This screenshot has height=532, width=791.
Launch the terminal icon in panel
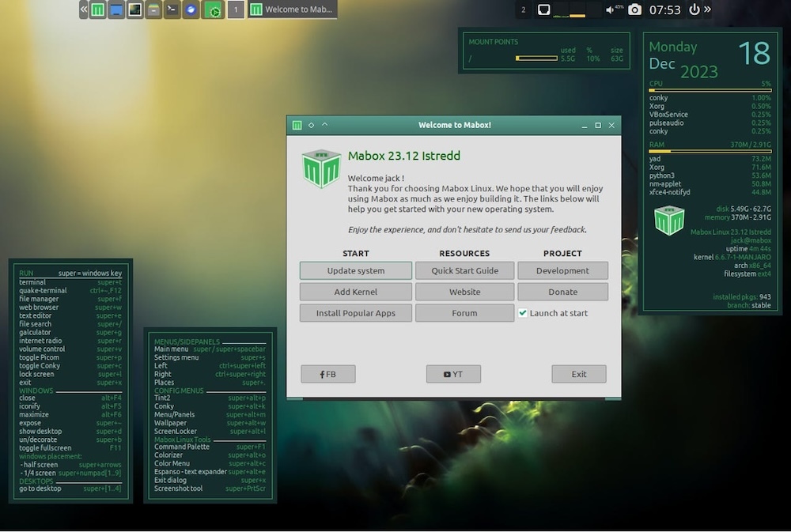tap(172, 9)
